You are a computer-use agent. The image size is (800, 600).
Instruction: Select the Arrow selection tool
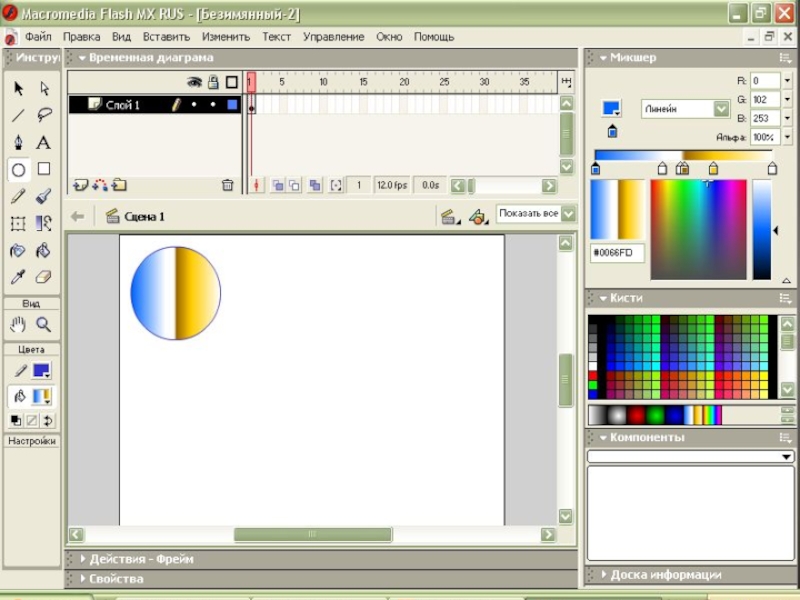(18, 88)
